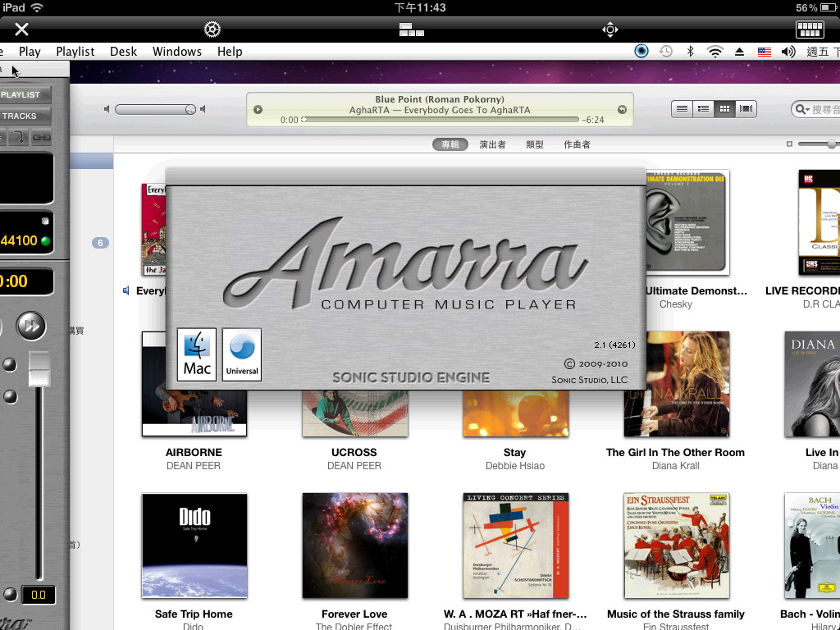Switch iTunes to song list view
840x630 pixels.
click(x=682, y=109)
